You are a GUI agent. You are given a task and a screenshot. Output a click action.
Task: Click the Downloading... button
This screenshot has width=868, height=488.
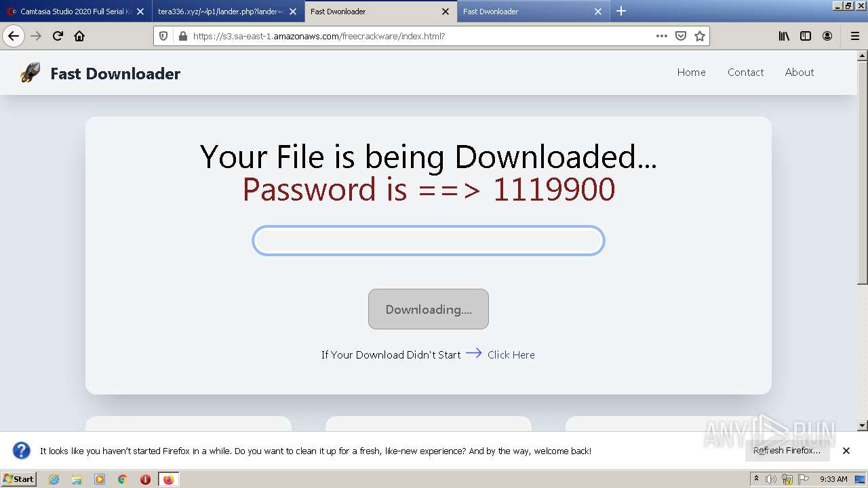[x=429, y=309]
